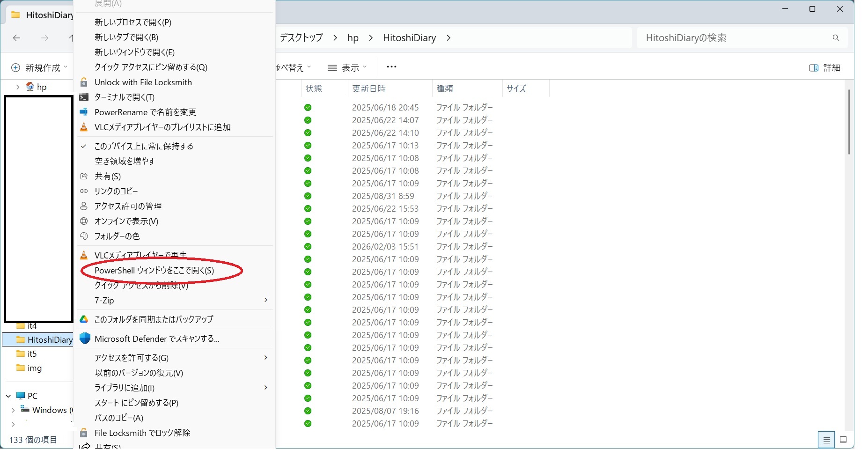Click the Microsoft Defender shield icon

[x=85, y=339]
